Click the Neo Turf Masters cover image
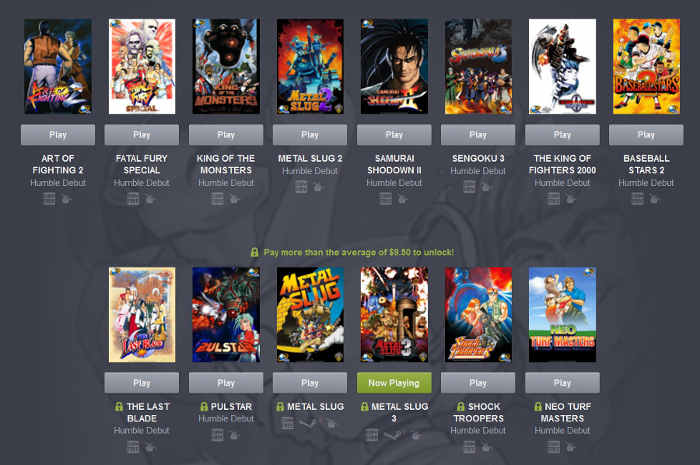Viewport: 700px width, 465px height. (x=562, y=315)
